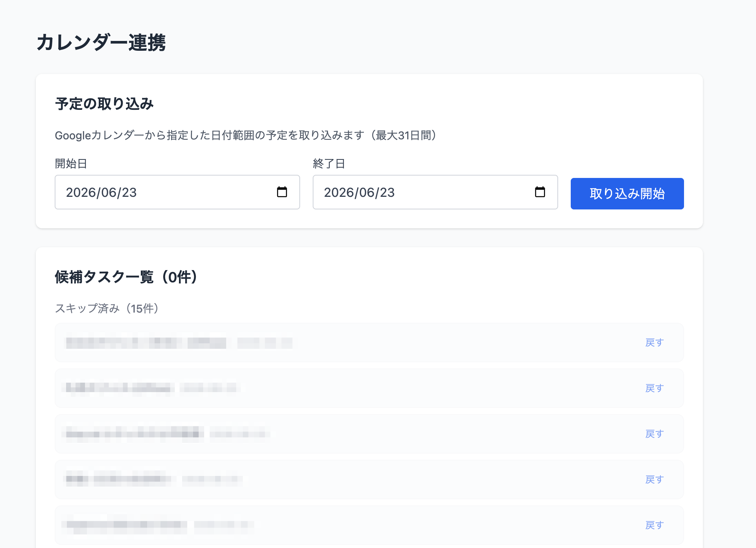This screenshot has width=756, height=548.
Task: Click the カレンダー連携 page title
Action: pos(101,43)
